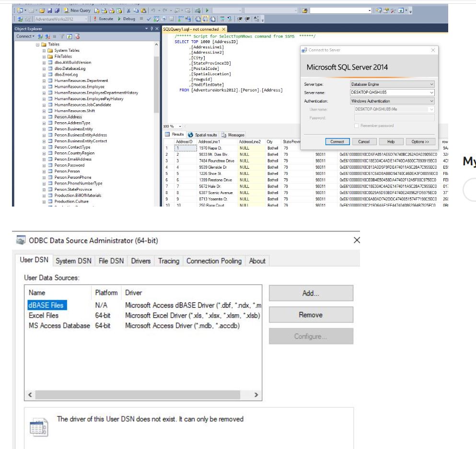Click the Comment out selected lines icon
This screenshot has width=476, height=449.
point(222,19)
